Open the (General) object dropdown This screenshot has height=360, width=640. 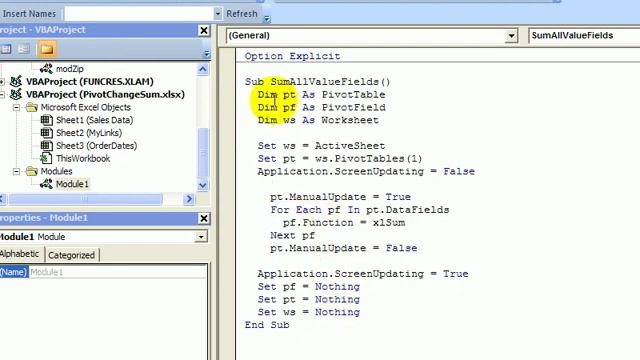click(x=511, y=36)
